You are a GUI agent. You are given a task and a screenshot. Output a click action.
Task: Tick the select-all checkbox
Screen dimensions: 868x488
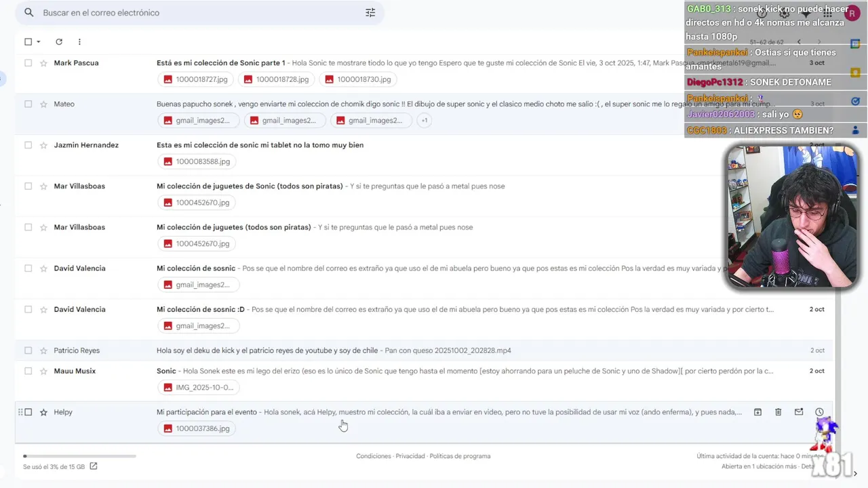(28, 42)
